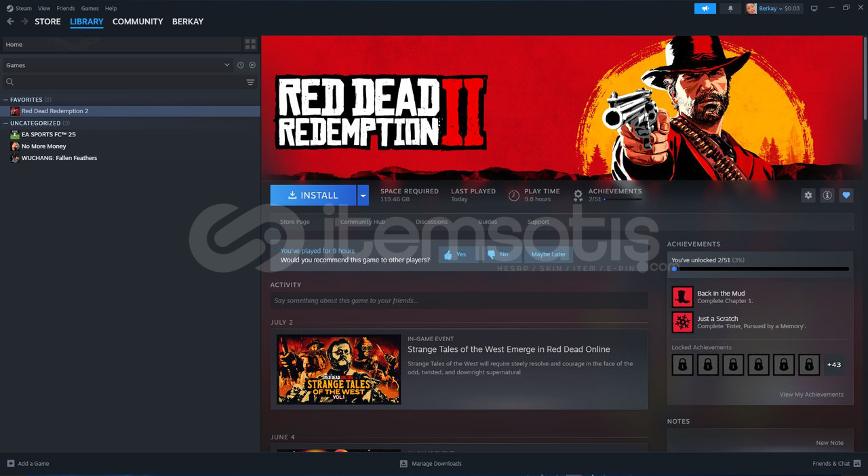
Task: Click the Steam logo menu icon
Action: tap(9, 8)
